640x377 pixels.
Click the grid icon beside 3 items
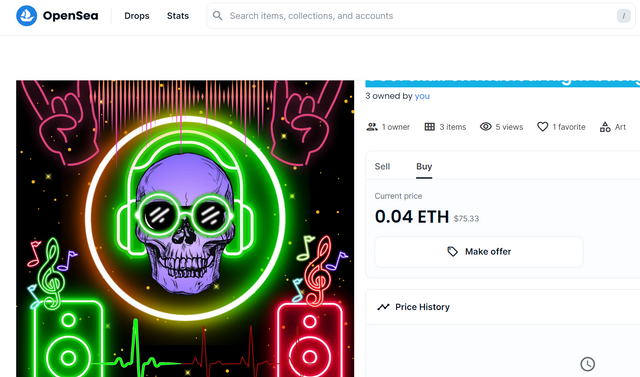click(x=429, y=127)
